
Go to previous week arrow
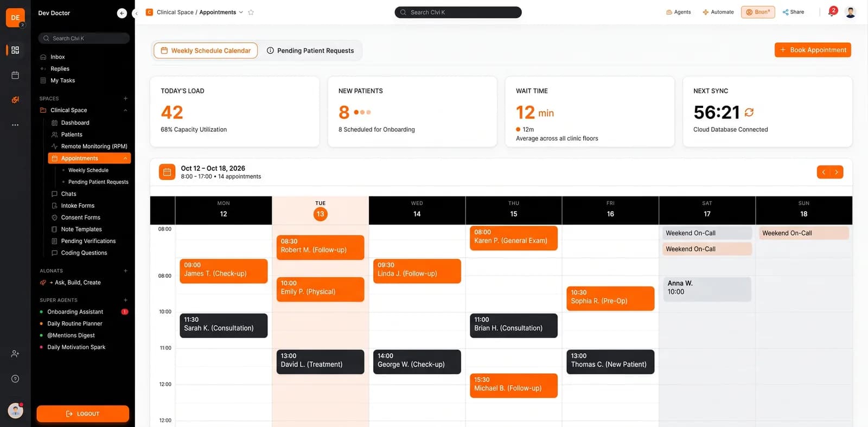[x=824, y=172]
